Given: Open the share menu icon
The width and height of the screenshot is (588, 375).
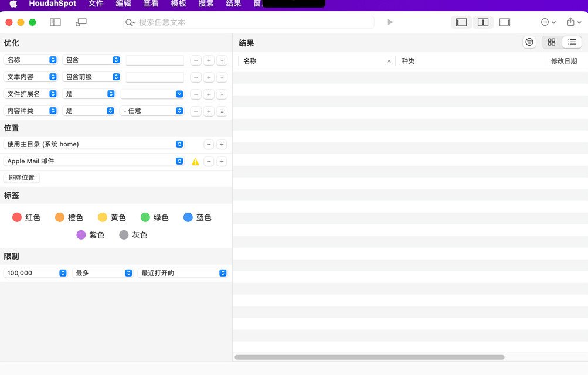Looking at the screenshot, I should pos(574,22).
